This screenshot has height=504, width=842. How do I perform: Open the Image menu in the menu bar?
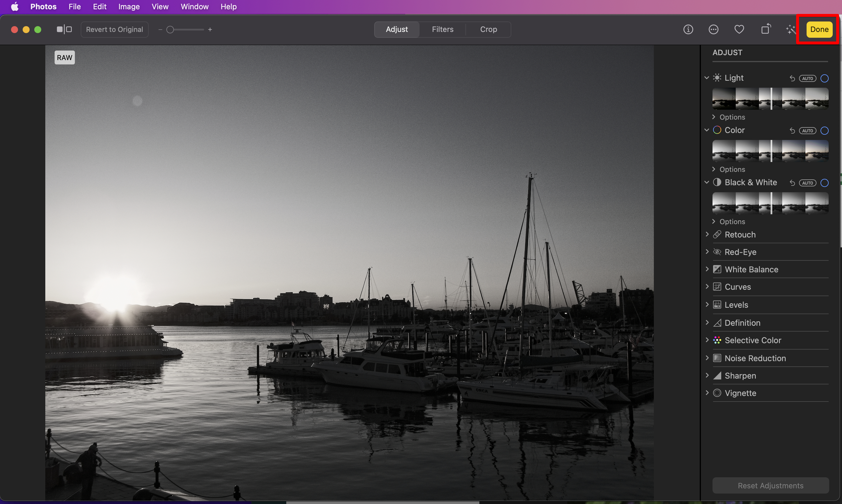click(x=129, y=7)
